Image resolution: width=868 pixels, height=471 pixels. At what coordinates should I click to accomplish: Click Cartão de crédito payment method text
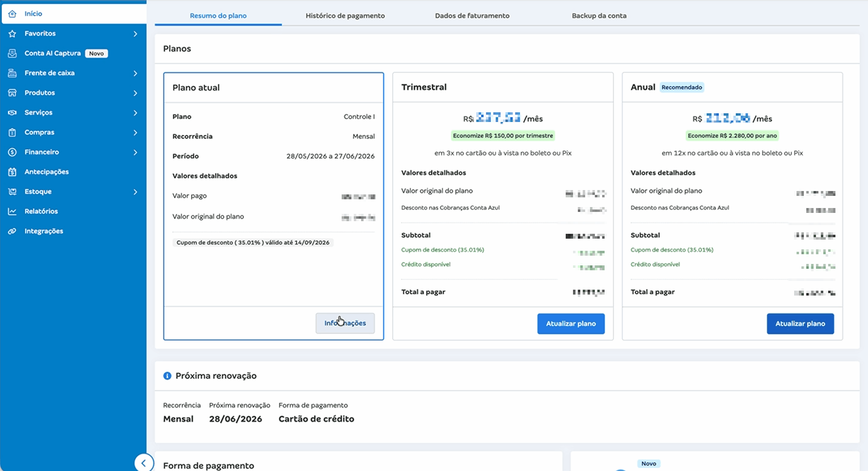[316, 419]
